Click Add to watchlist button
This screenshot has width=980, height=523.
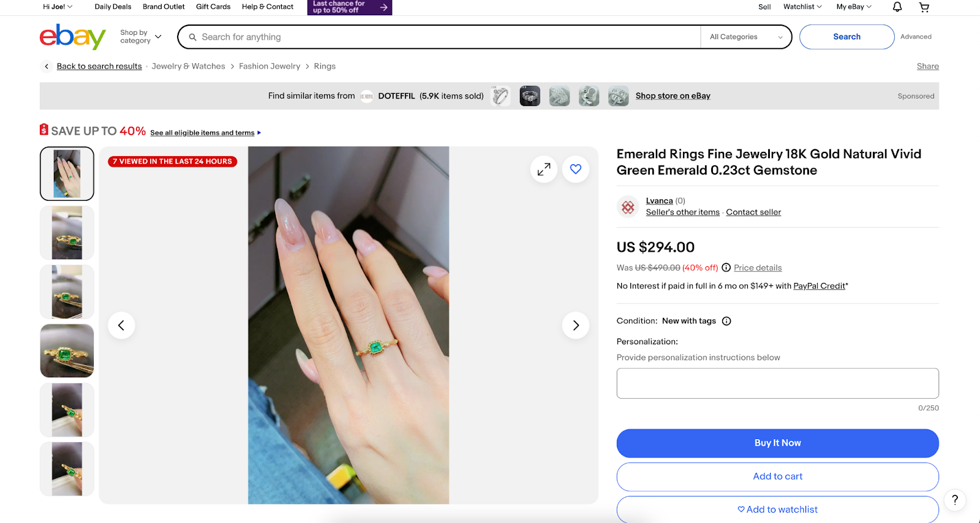point(777,510)
